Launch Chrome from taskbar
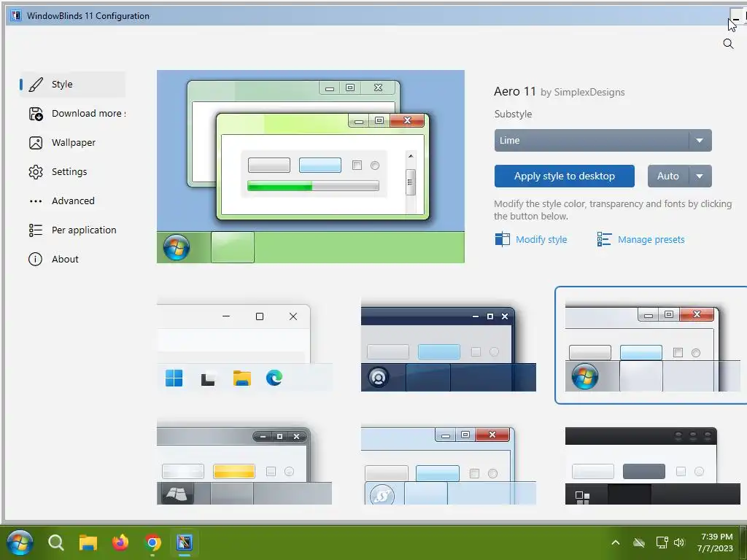 coord(152,542)
